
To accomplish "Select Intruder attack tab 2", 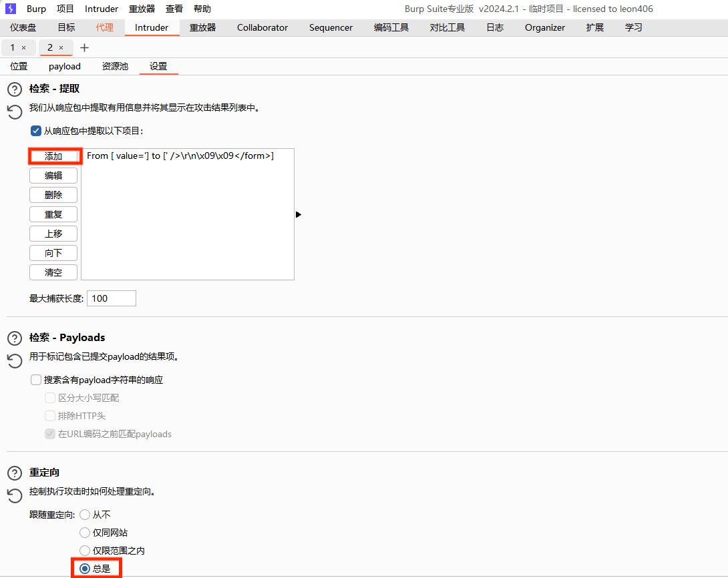I will (50, 48).
